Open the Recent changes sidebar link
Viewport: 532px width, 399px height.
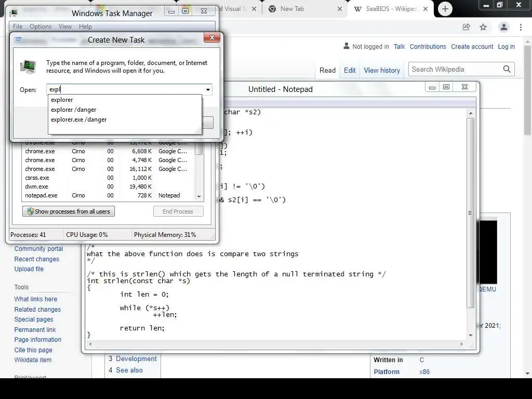click(37, 259)
